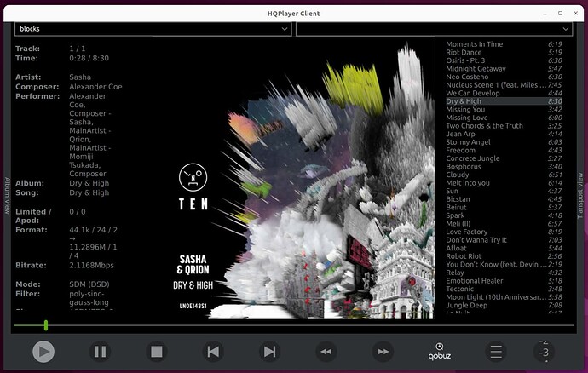Open the Album view side panel
This screenshot has width=588, height=373.
[7, 196]
